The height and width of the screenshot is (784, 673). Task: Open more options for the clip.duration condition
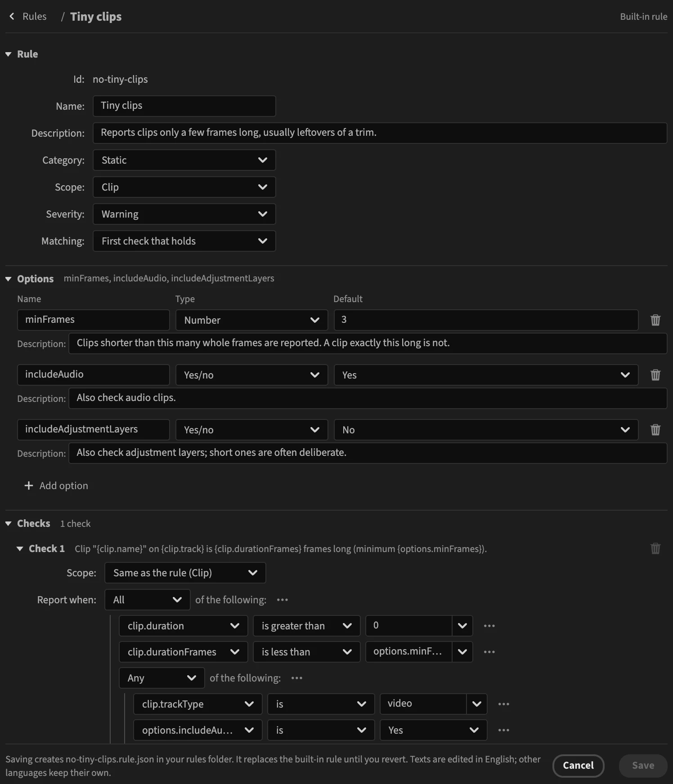[489, 626]
